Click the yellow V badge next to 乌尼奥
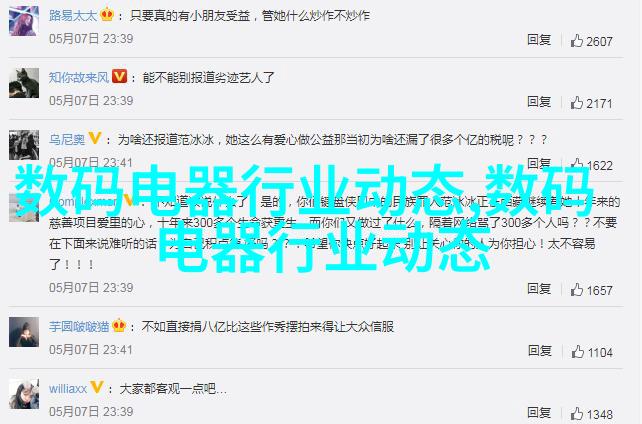642x424 pixels. (x=95, y=138)
